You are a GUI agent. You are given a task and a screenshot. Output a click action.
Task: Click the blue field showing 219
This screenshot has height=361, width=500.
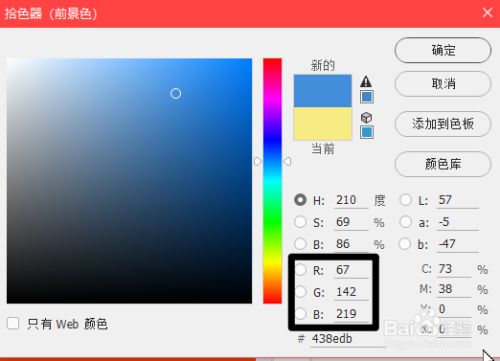pos(352,314)
